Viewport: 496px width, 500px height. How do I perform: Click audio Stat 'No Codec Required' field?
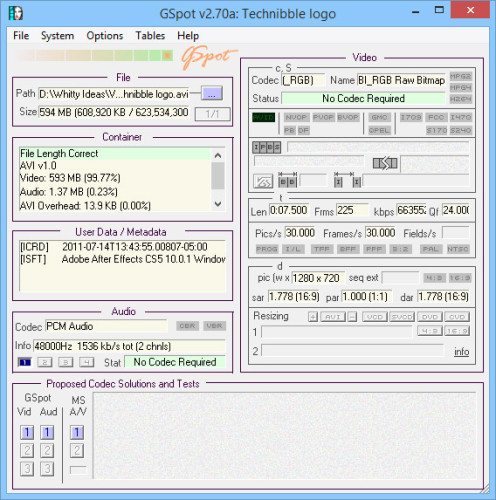tap(175, 362)
